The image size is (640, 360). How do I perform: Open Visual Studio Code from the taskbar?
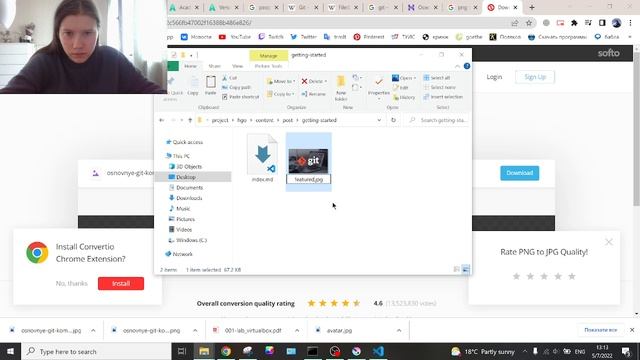coord(378,351)
